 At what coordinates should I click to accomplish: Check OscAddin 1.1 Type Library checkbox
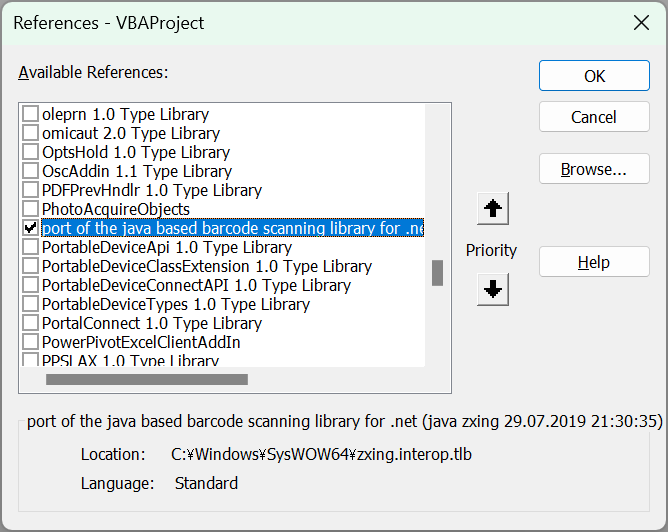point(30,171)
